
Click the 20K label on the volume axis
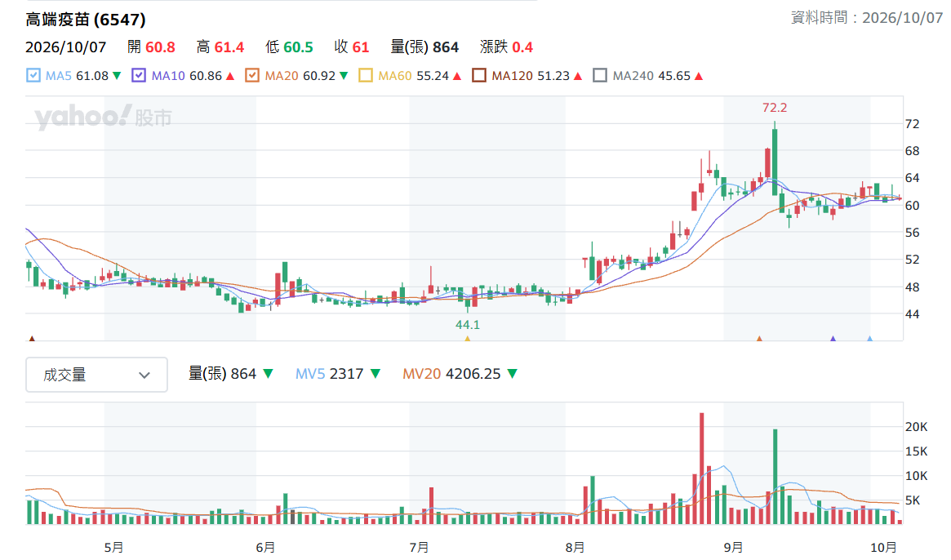(x=916, y=426)
